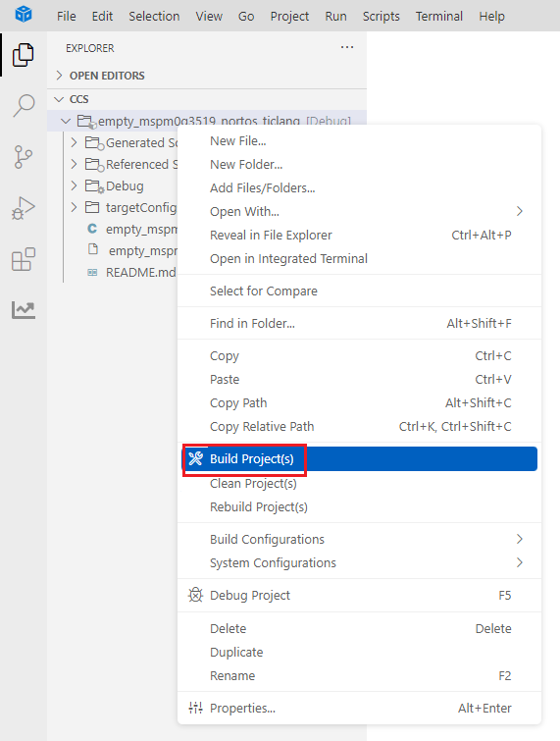
Task: Choose New File... from the context menu
Action: pos(359,140)
